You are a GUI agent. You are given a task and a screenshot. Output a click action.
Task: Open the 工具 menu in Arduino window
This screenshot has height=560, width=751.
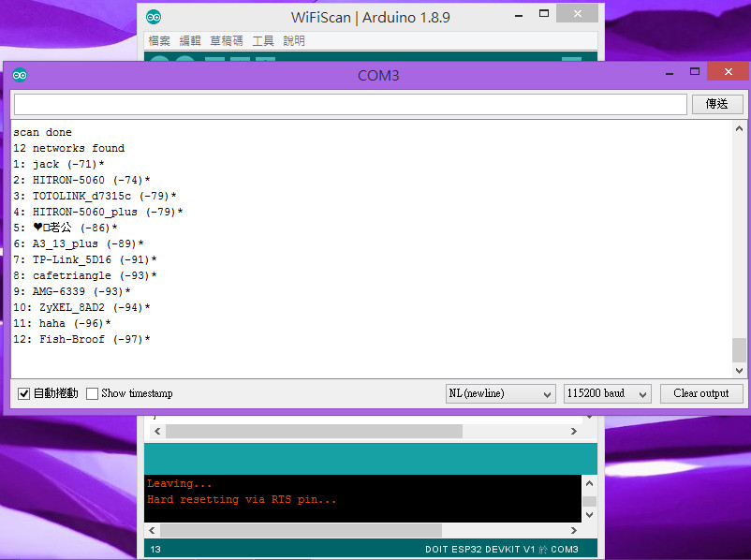coord(263,40)
